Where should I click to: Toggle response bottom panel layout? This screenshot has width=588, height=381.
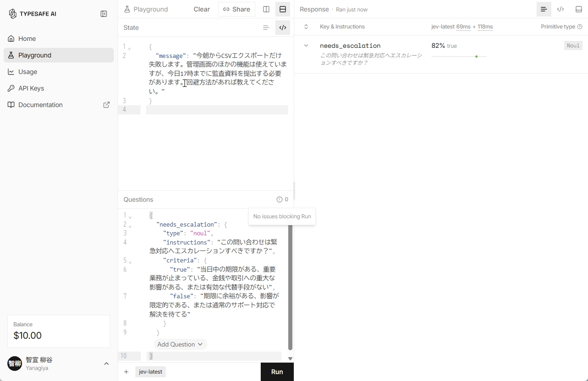click(x=578, y=9)
